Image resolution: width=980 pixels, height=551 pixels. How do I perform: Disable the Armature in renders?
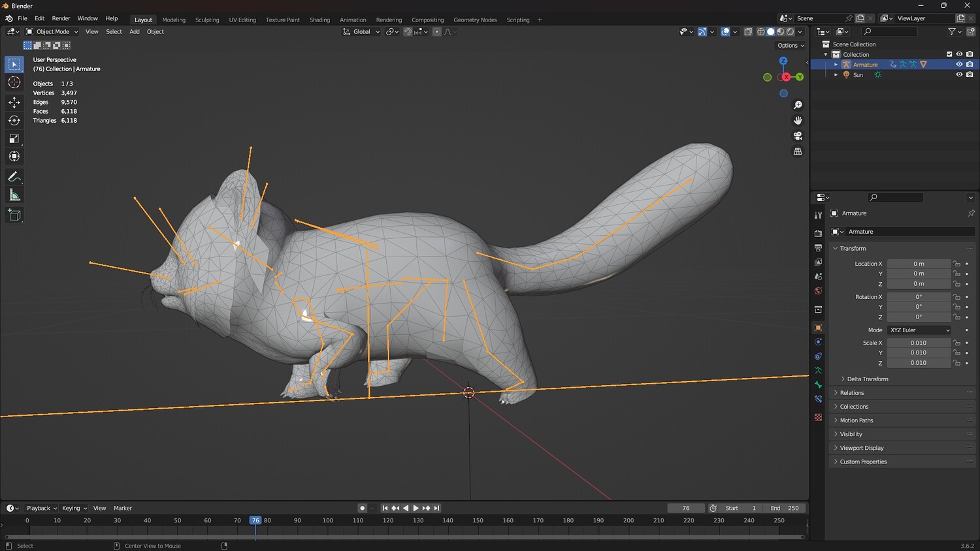click(x=970, y=65)
